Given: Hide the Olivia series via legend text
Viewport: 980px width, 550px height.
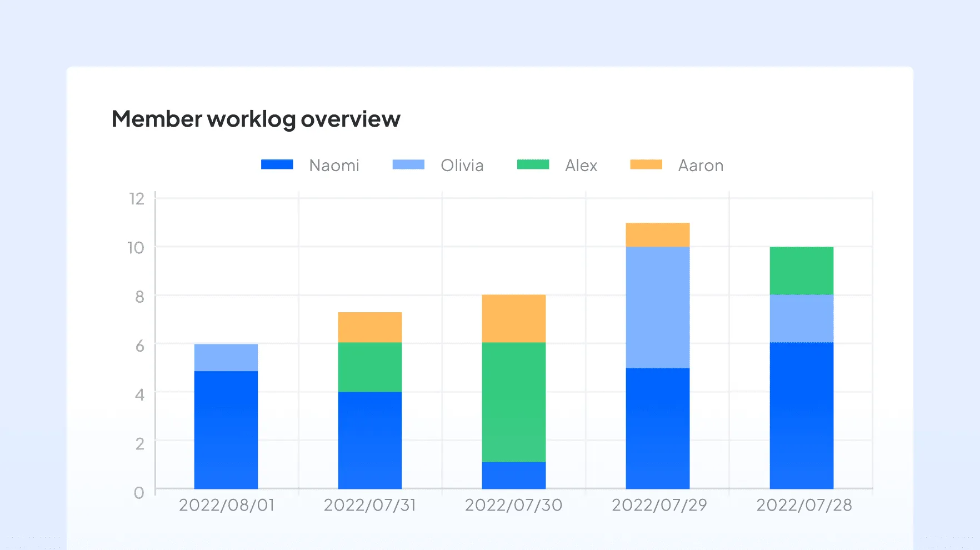Looking at the screenshot, I should click(x=462, y=166).
